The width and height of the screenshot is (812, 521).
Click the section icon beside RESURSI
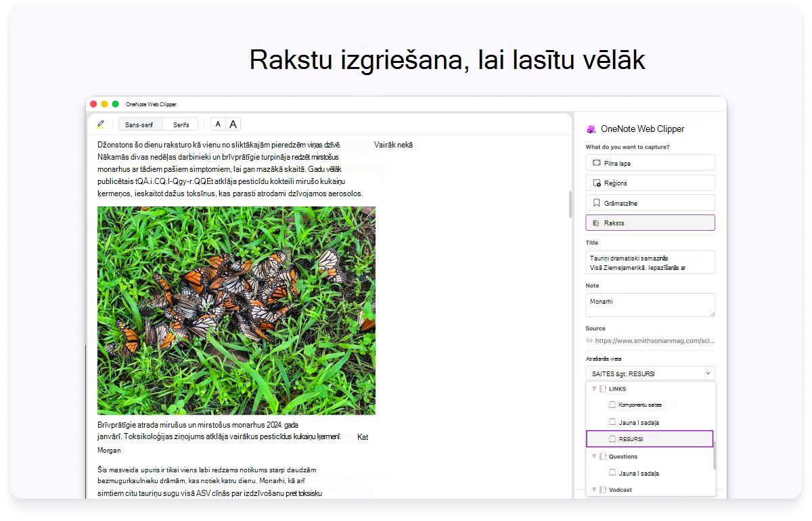coord(612,439)
